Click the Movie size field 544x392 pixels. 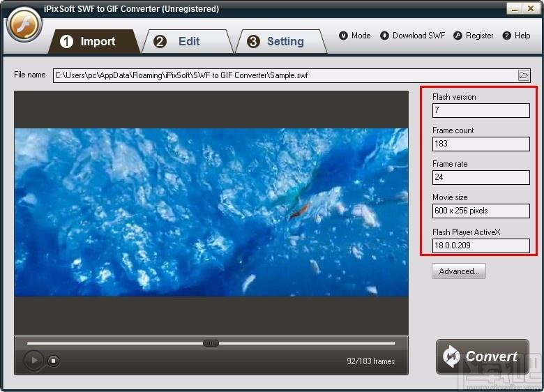[481, 211]
